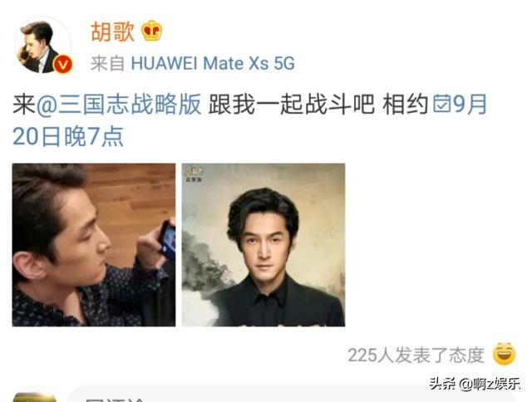532x402 pixels.
Task: Focus the comment box at bottom
Action: point(292,395)
